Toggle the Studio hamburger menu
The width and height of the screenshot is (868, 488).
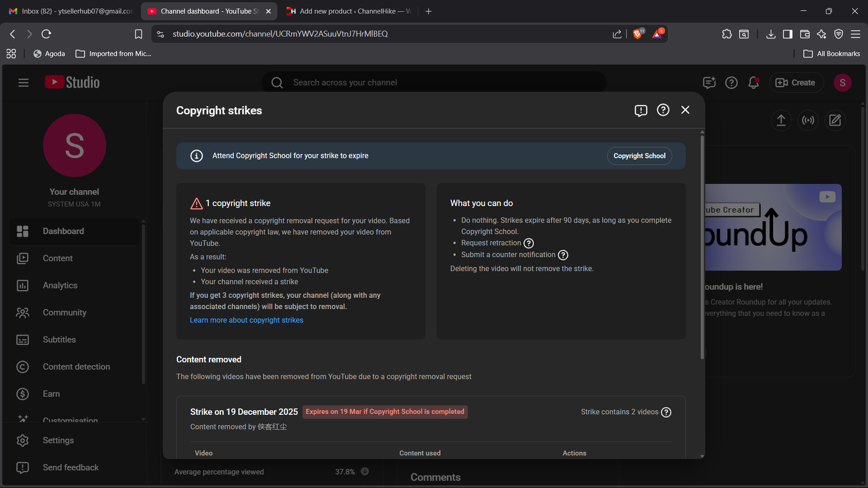click(23, 82)
